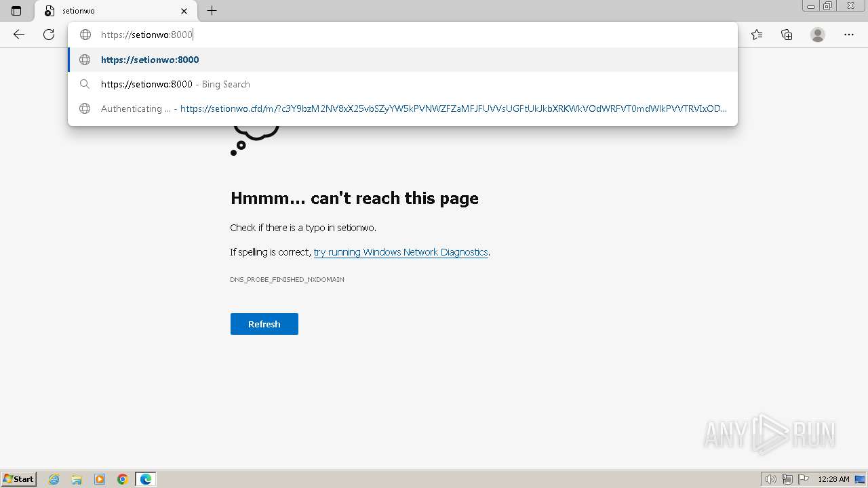Open the tab actions menu icon

(16, 11)
